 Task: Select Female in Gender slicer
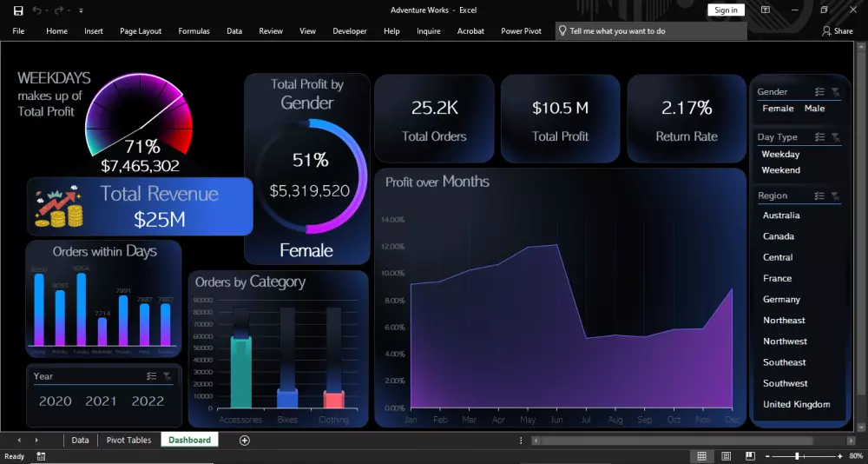(x=778, y=109)
